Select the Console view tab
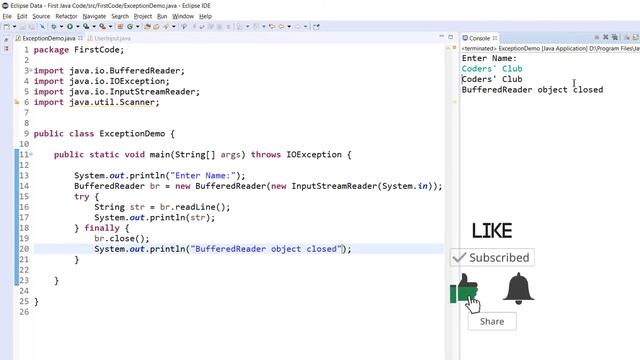The height and width of the screenshot is (360, 640). [479, 38]
